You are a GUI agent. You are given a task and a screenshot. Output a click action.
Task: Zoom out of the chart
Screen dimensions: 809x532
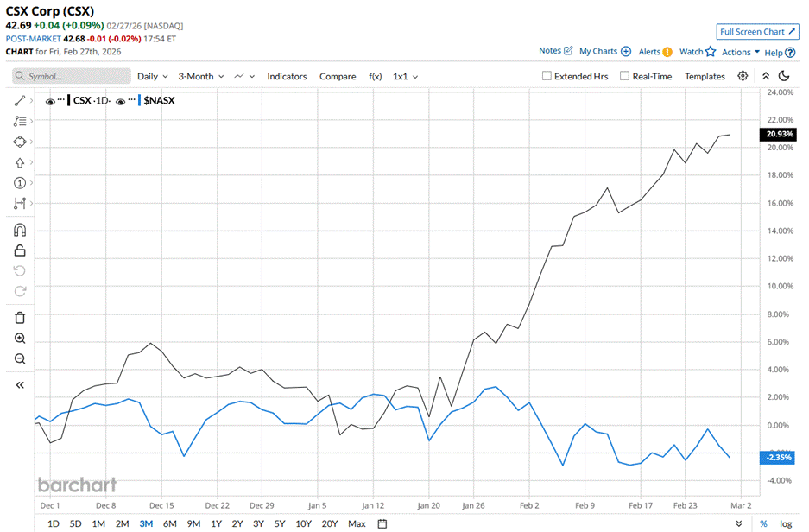[20, 358]
